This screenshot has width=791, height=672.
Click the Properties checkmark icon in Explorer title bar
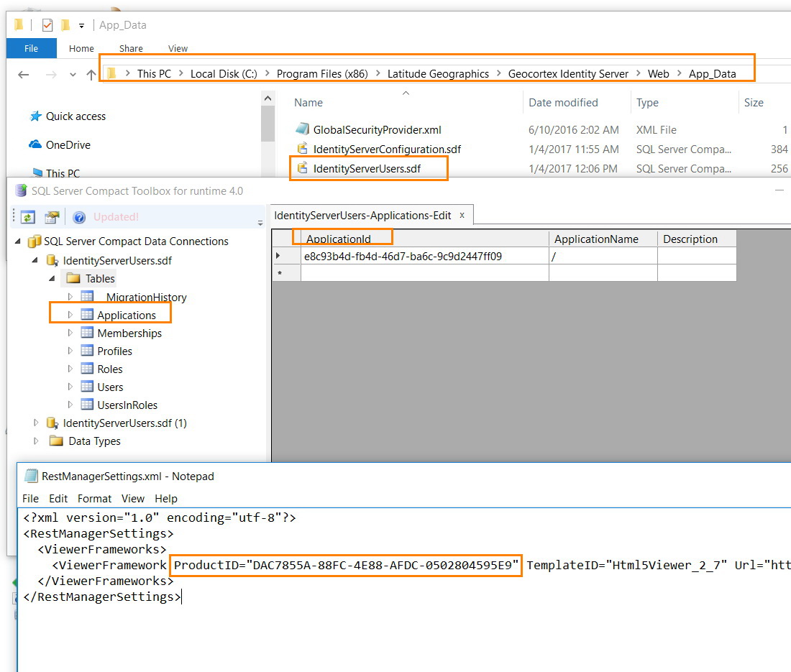point(47,24)
